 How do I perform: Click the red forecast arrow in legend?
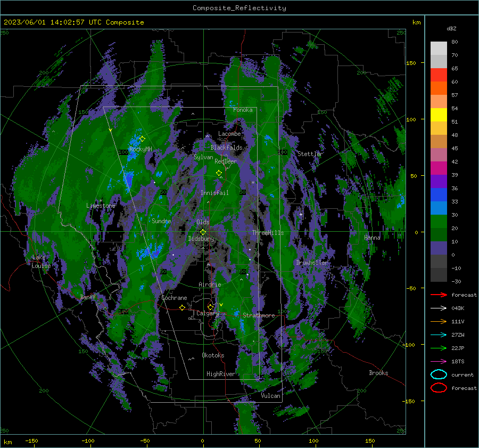[x=439, y=295]
